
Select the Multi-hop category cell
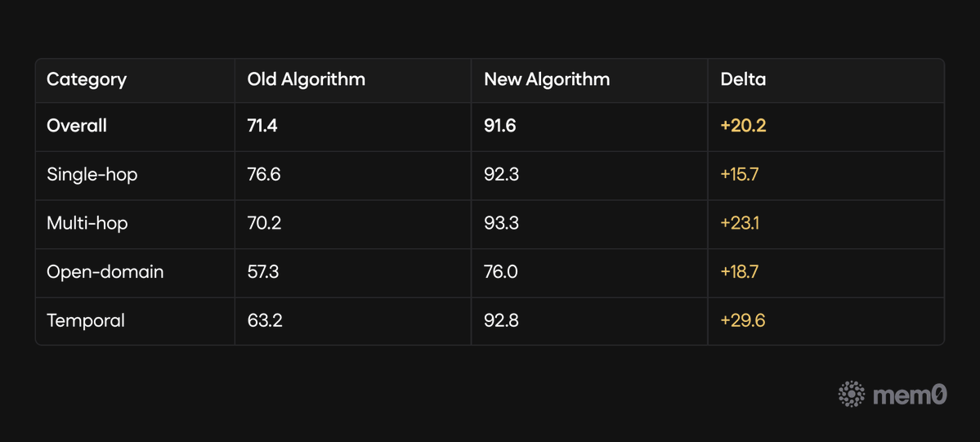pos(87,223)
